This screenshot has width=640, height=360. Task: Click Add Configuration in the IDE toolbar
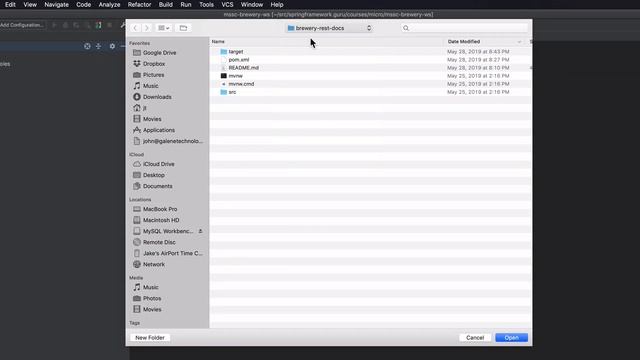click(22, 25)
